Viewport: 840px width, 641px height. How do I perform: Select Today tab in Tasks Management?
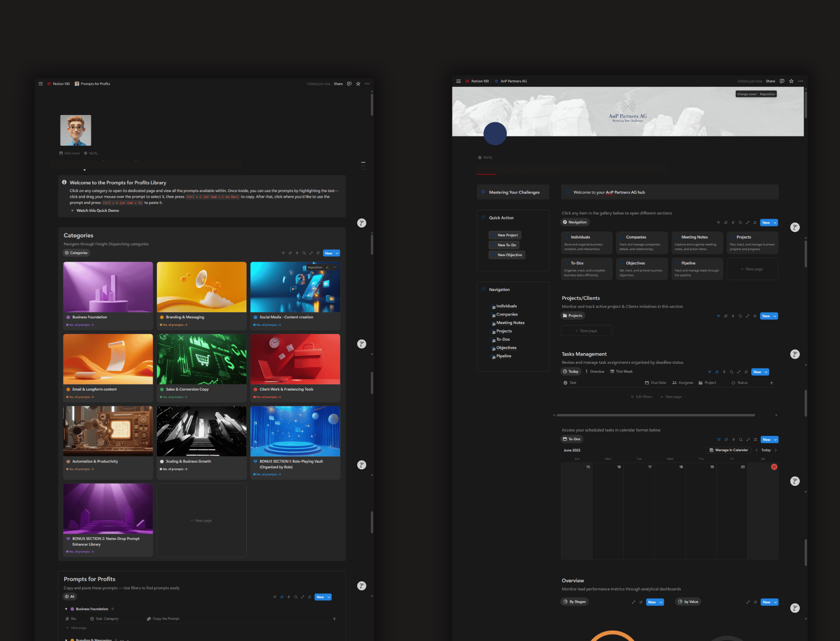pos(571,372)
